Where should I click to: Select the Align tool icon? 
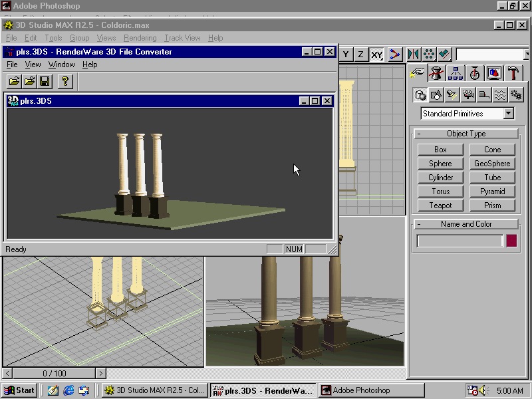(444, 55)
